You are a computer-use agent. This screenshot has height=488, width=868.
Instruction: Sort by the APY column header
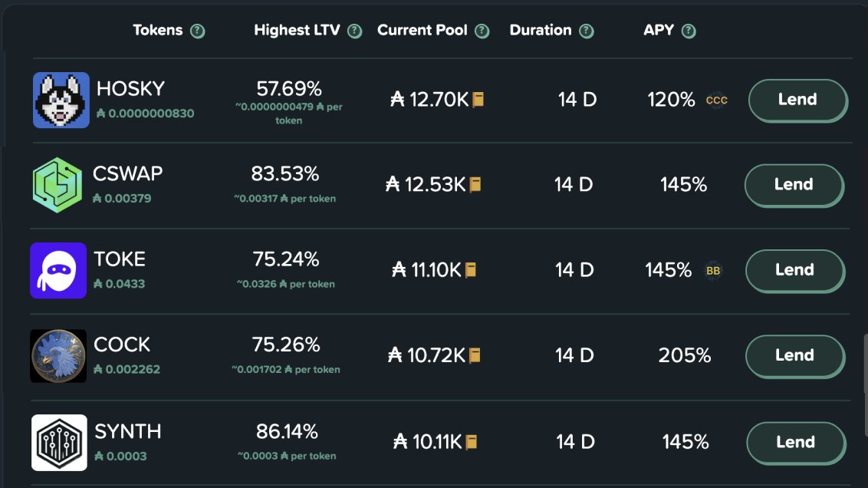point(658,30)
